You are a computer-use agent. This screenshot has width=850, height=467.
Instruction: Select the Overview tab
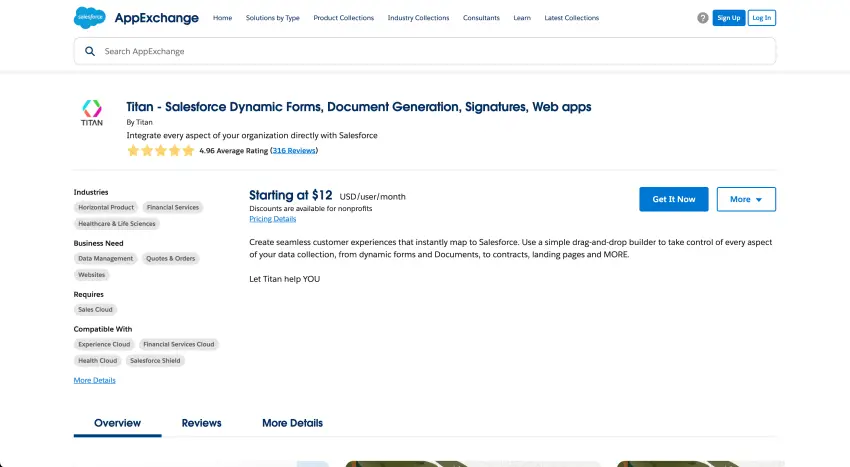pos(117,423)
